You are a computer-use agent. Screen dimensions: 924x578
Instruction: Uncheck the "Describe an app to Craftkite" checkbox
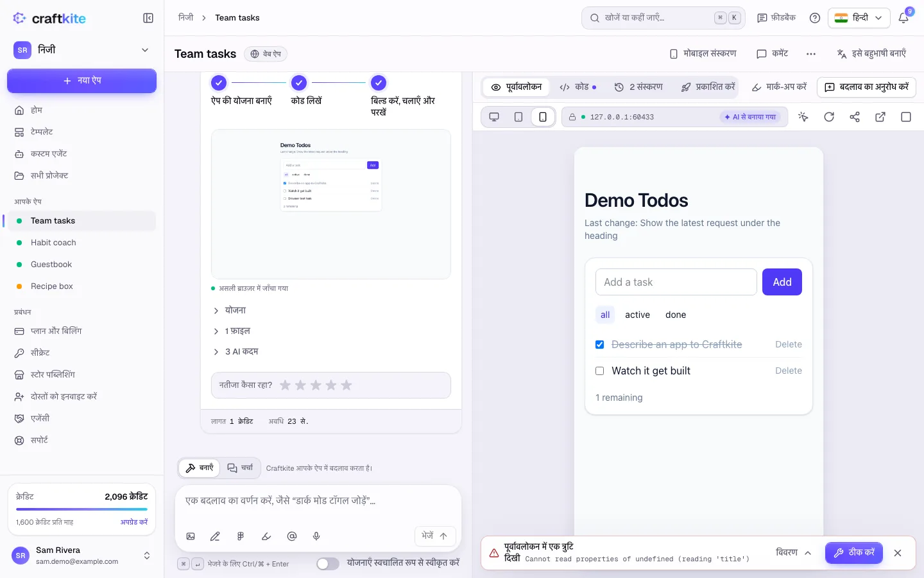click(x=600, y=345)
